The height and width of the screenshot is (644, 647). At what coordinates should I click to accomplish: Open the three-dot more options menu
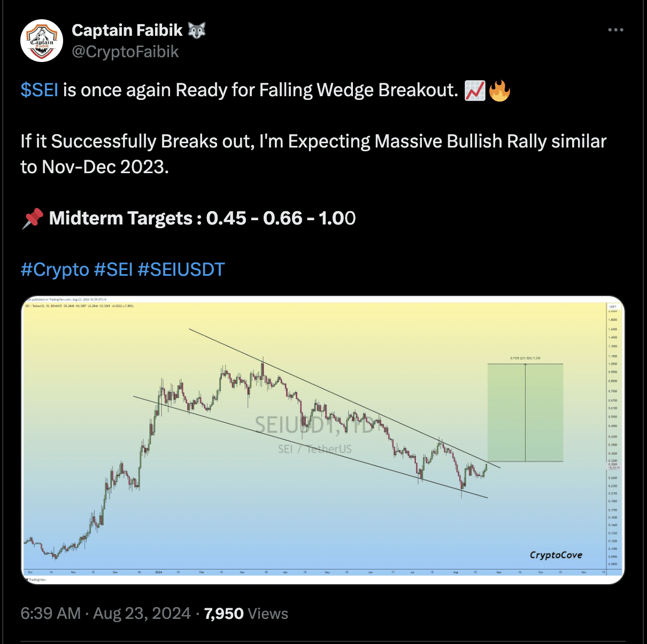pyautogui.click(x=615, y=30)
